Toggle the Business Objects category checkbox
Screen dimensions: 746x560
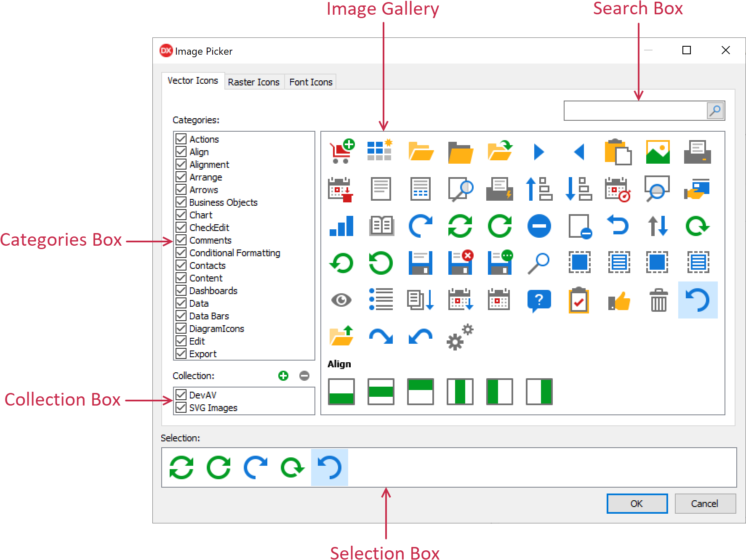point(181,202)
